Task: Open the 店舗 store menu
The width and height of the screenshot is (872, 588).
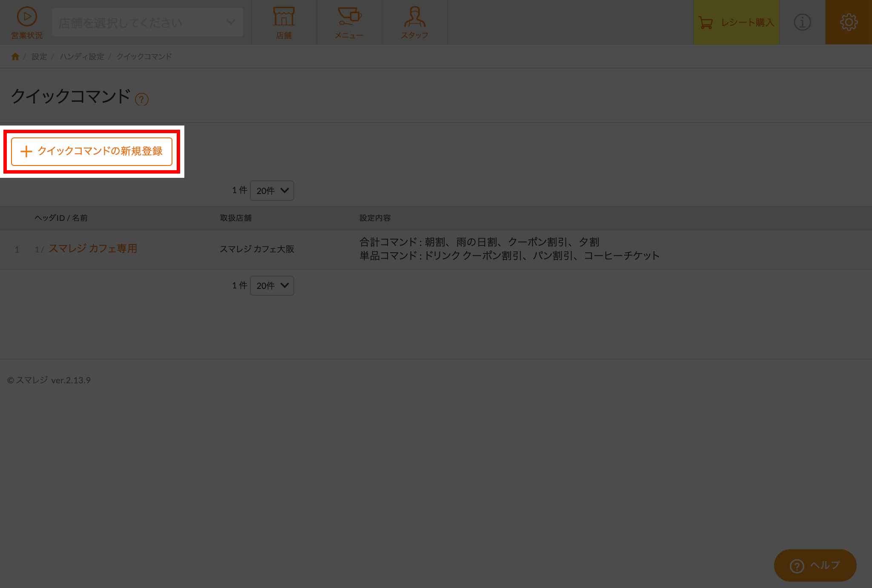Action: 284,22
